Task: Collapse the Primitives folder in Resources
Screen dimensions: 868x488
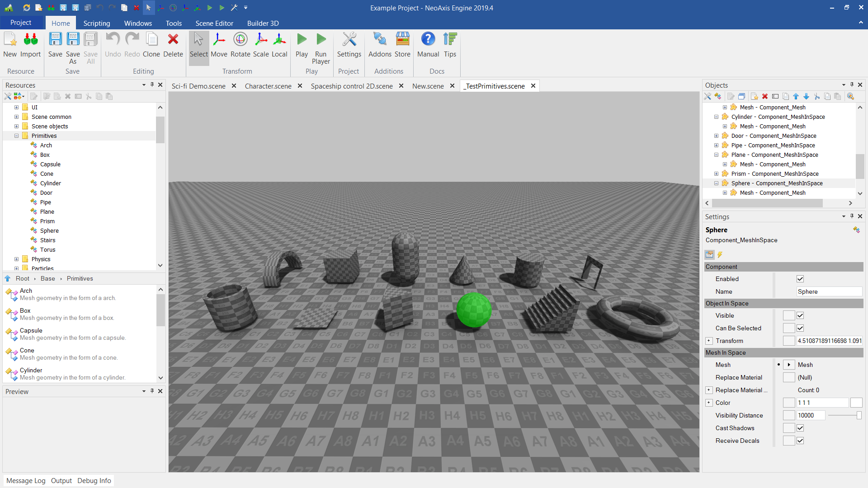Action: [16, 136]
